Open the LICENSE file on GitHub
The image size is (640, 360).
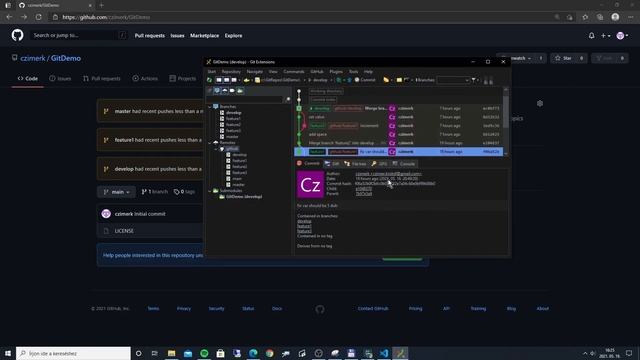click(124, 231)
